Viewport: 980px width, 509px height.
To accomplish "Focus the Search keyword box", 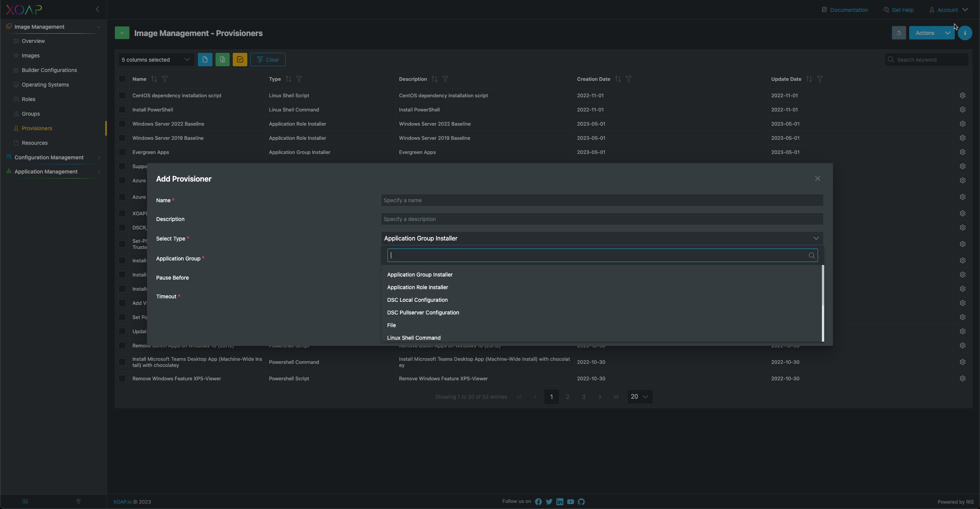I will pyautogui.click(x=926, y=59).
